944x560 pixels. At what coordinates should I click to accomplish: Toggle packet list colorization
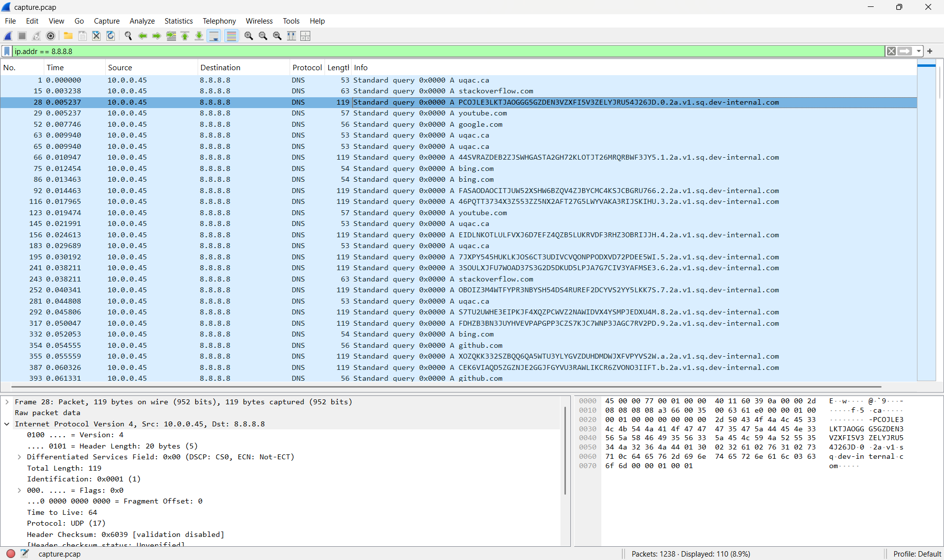tap(232, 36)
